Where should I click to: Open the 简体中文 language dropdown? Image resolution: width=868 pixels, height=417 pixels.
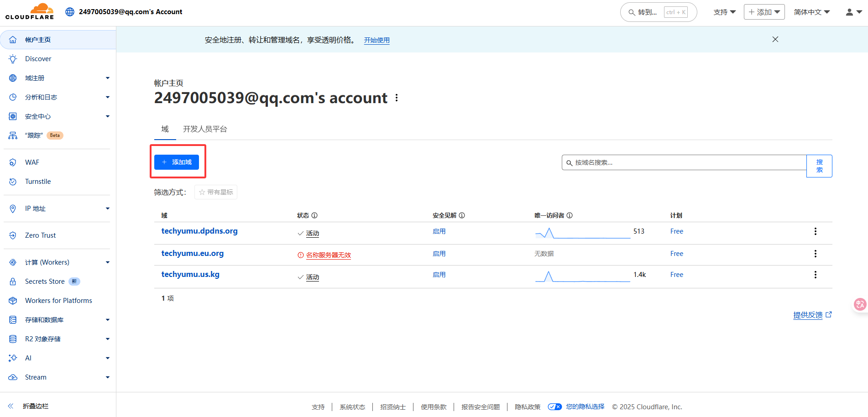point(811,12)
